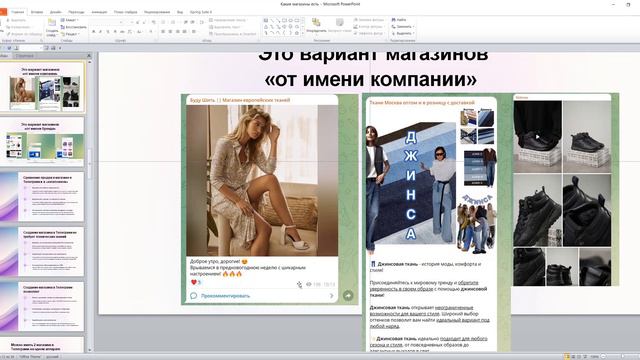The width and height of the screenshot is (640, 360).
Task: Open the font name combo box
Action: click(x=106, y=22)
